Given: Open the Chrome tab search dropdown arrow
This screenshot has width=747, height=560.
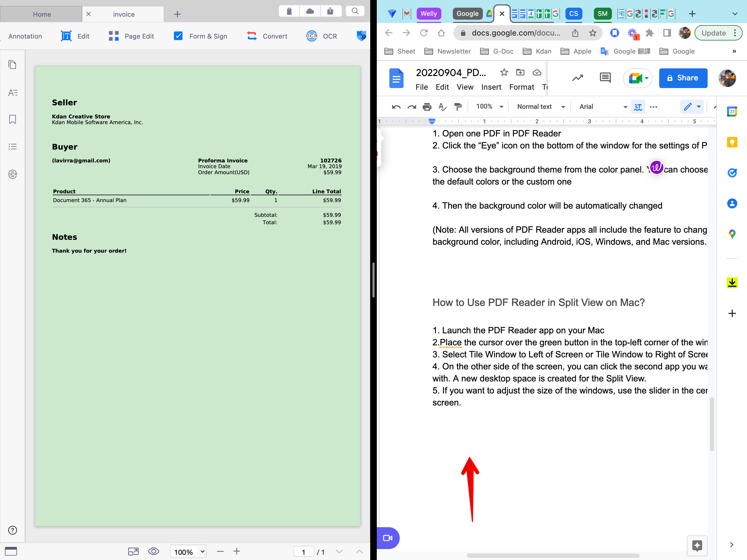Looking at the screenshot, I should coord(735,14).
